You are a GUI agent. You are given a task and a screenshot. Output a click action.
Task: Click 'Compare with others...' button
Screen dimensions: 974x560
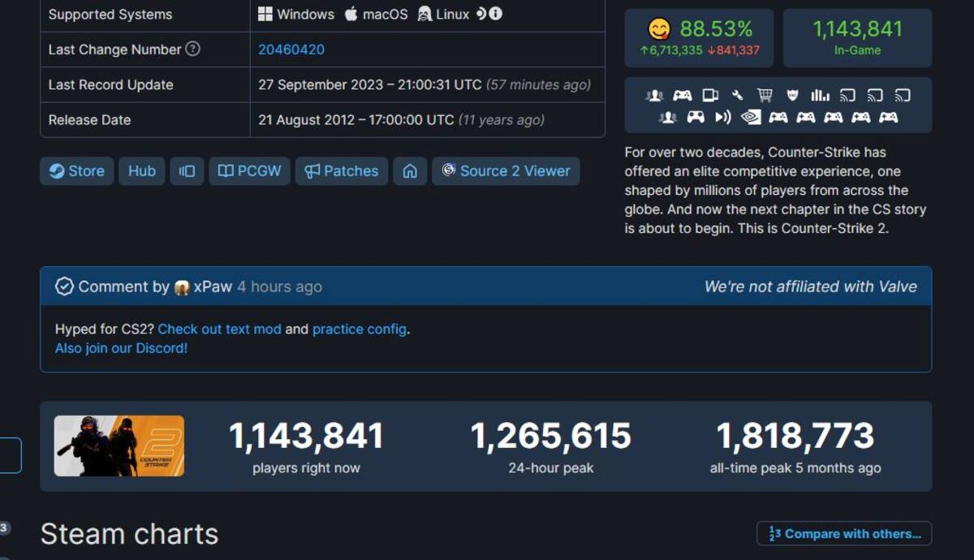click(844, 533)
